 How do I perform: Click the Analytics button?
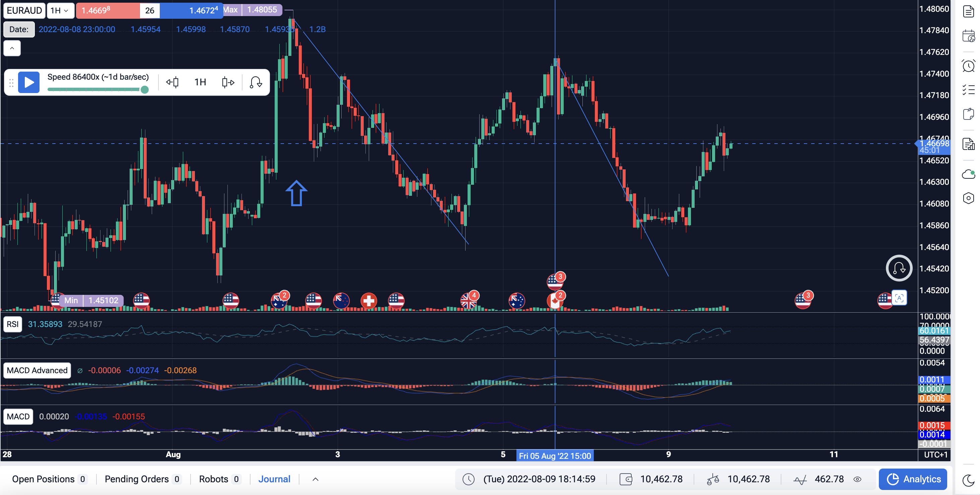click(913, 479)
